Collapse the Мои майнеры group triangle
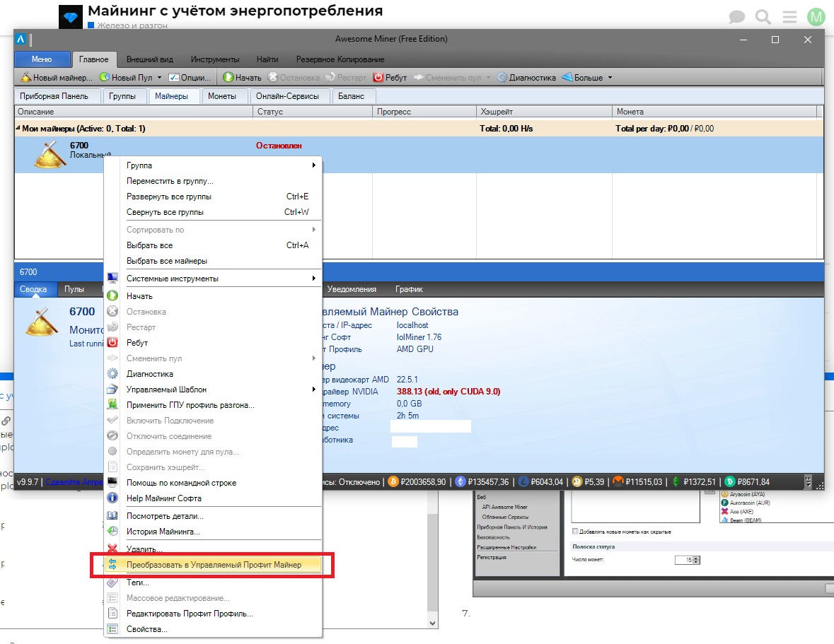834x644 pixels. [18, 128]
